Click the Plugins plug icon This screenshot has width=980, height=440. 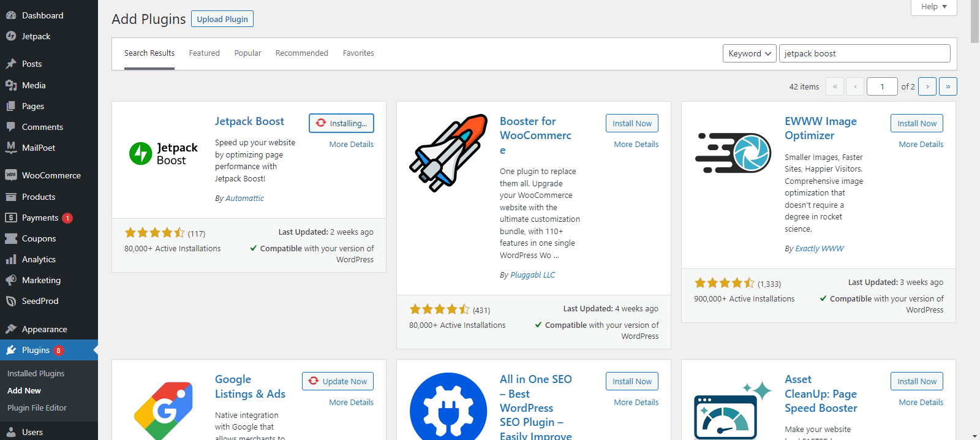pyautogui.click(x=11, y=350)
